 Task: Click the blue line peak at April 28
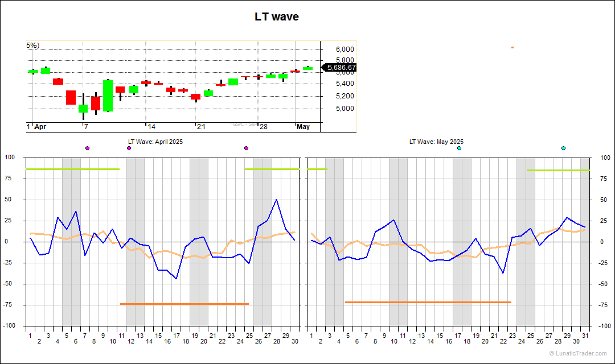click(276, 200)
